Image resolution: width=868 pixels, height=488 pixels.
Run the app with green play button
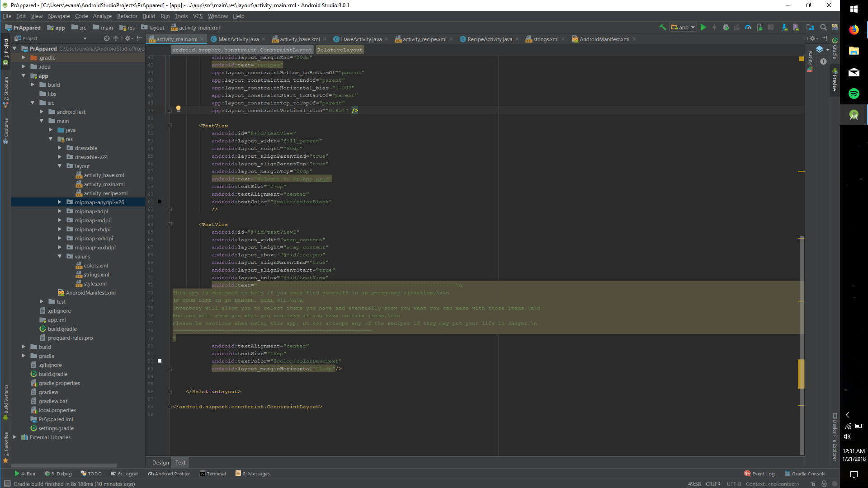tap(703, 28)
